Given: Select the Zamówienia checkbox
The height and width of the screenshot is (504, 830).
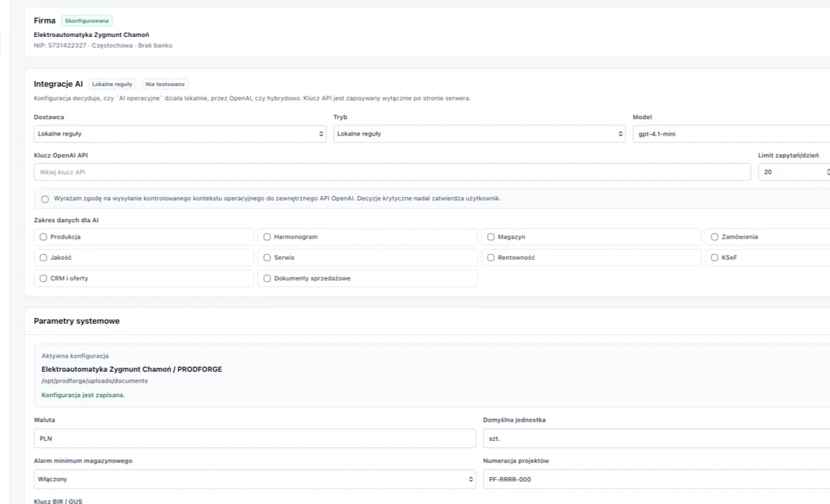Looking at the screenshot, I should [x=714, y=236].
